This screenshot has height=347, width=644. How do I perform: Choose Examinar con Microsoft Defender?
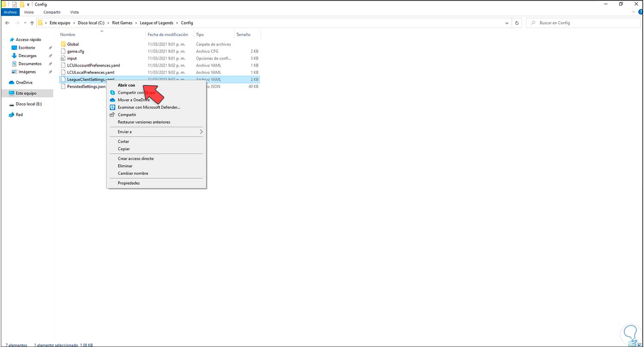click(156, 107)
